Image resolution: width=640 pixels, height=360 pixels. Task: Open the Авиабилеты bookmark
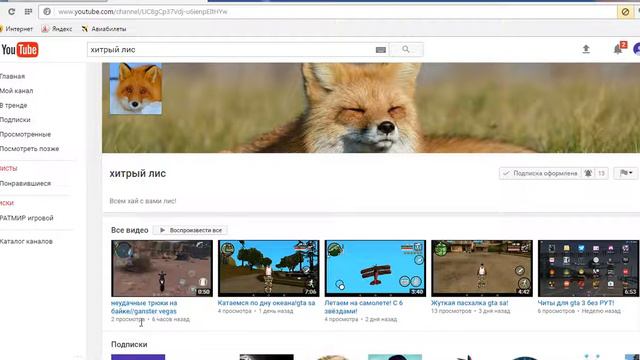pos(104,29)
